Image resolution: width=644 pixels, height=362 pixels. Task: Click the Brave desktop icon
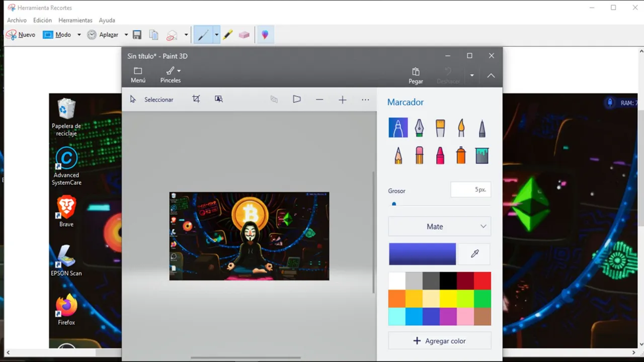pos(66,212)
